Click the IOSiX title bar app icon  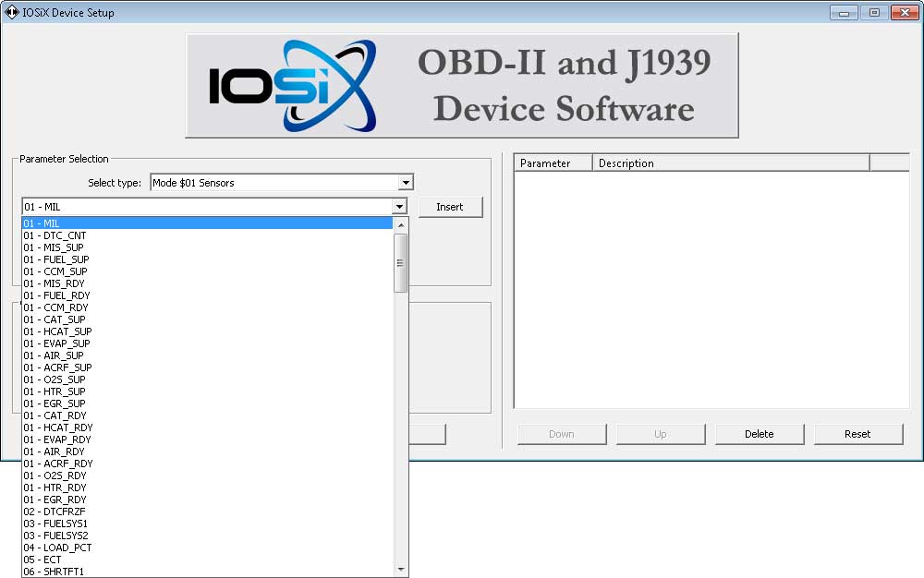[12, 12]
